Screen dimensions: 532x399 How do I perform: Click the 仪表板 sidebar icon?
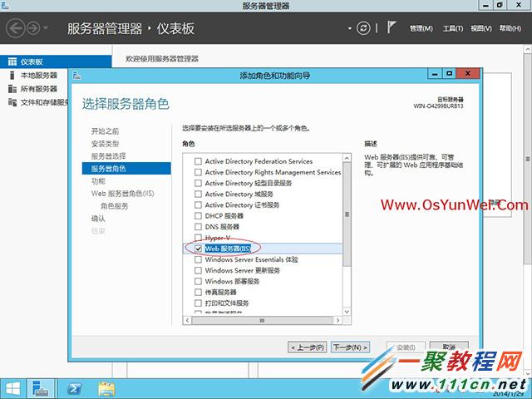12,62
